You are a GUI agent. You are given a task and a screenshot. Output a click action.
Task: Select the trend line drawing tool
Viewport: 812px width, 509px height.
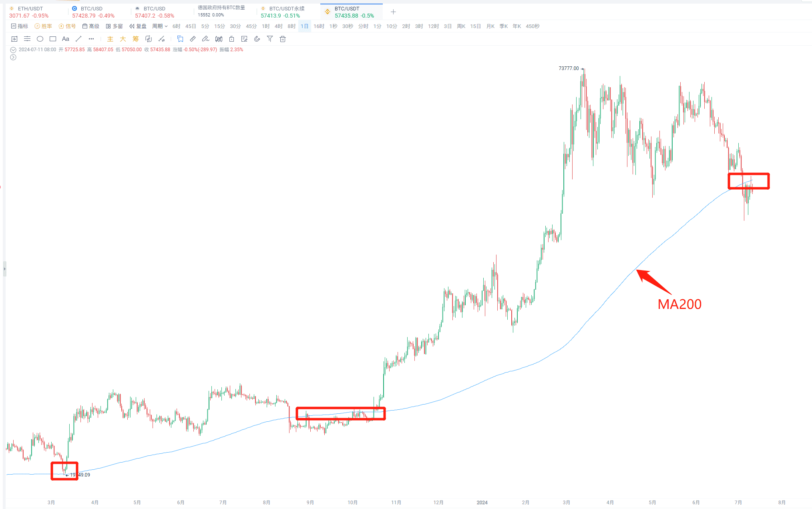[x=78, y=39]
